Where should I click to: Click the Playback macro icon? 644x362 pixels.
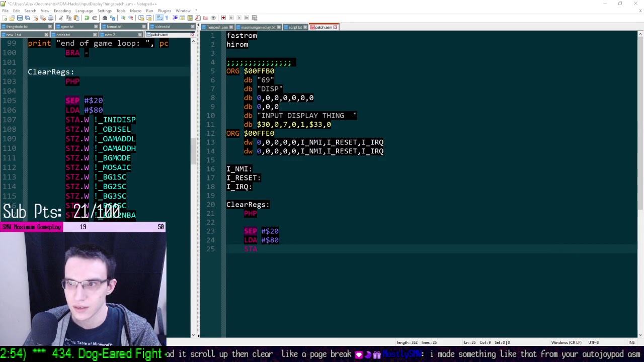tap(239, 18)
